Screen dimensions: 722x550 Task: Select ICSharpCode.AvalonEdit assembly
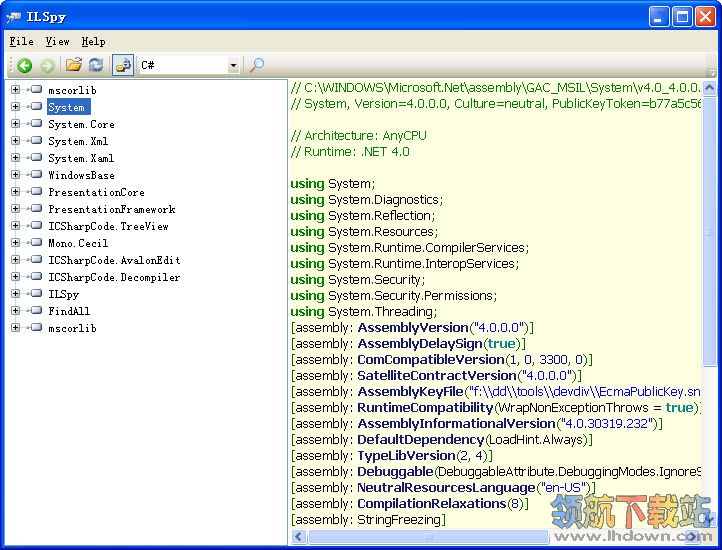pos(114,260)
